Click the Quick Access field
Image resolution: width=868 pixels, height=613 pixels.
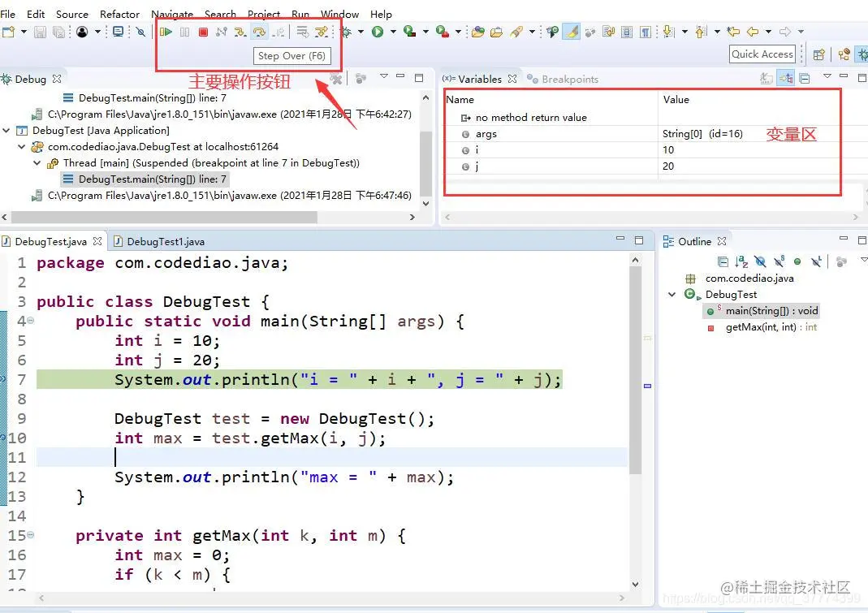click(x=762, y=54)
